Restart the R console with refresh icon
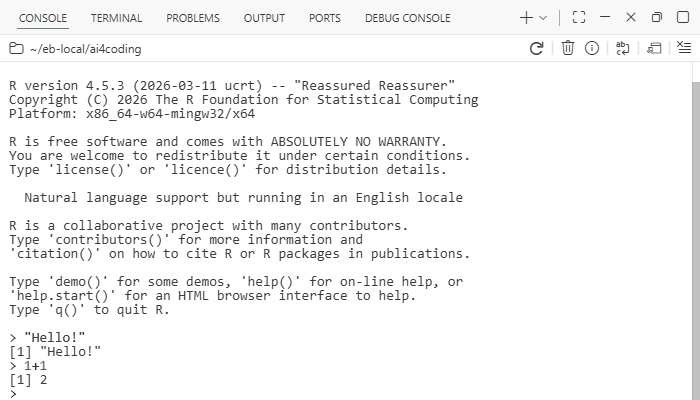The image size is (700, 400). point(536,48)
